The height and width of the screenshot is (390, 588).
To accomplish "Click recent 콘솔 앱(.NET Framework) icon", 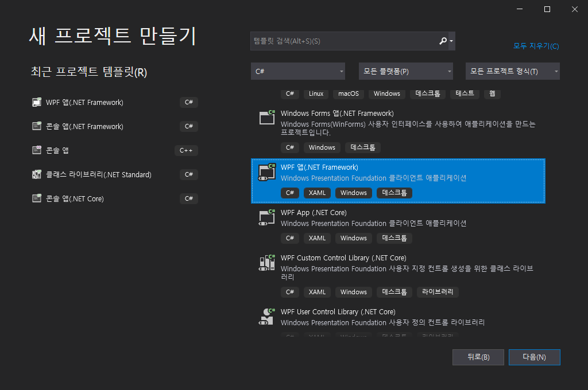I will (x=36, y=126).
